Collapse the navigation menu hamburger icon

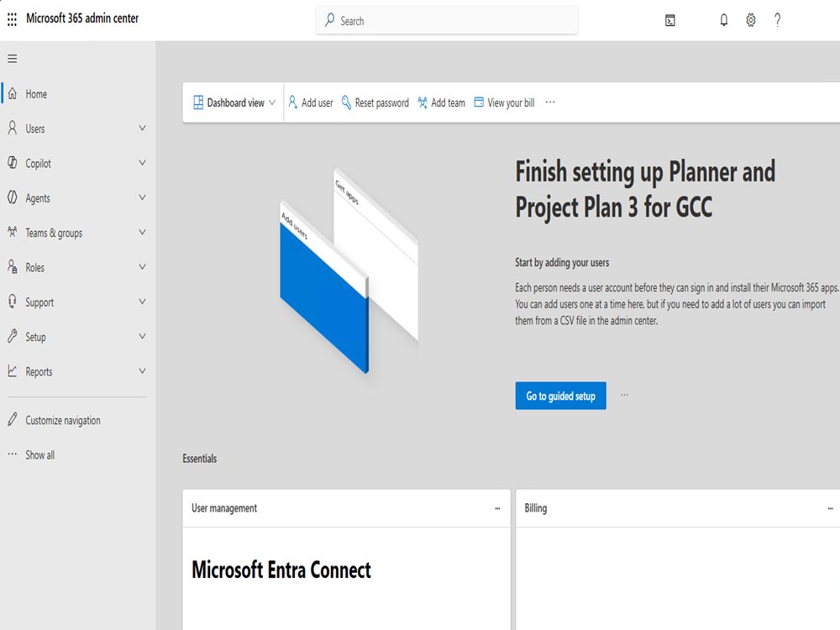(13, 59)
